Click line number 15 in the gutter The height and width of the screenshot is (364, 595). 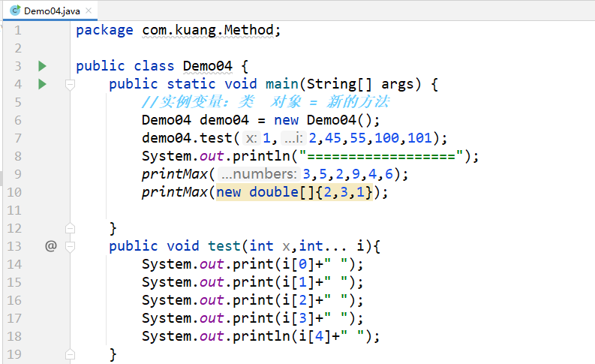click(14, 282)
